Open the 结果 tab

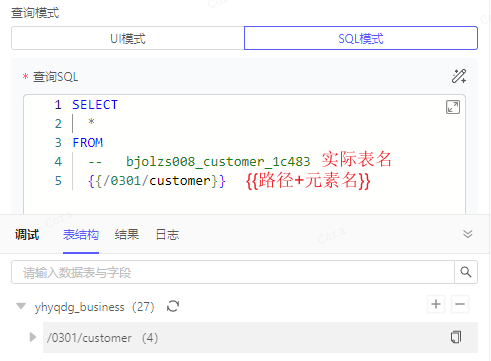click(x=127, y=235)
